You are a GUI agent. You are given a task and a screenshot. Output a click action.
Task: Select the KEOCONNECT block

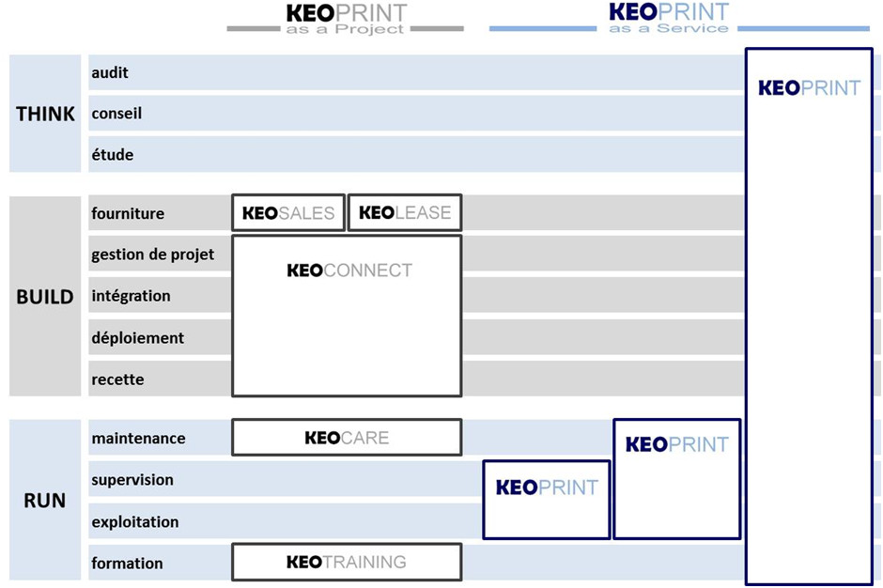[x=347, y=316]
